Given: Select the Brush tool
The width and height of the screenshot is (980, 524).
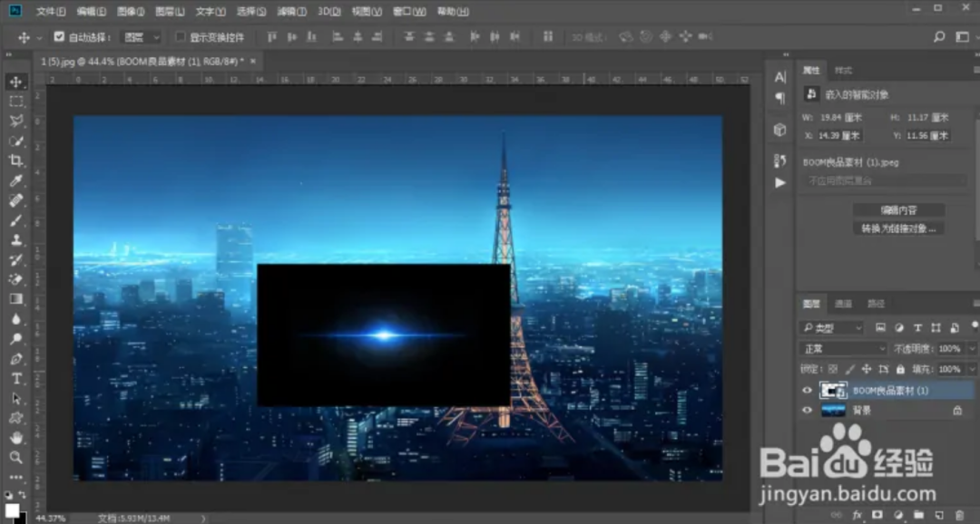Looking at the screenshot, I should tap(16, 220).
